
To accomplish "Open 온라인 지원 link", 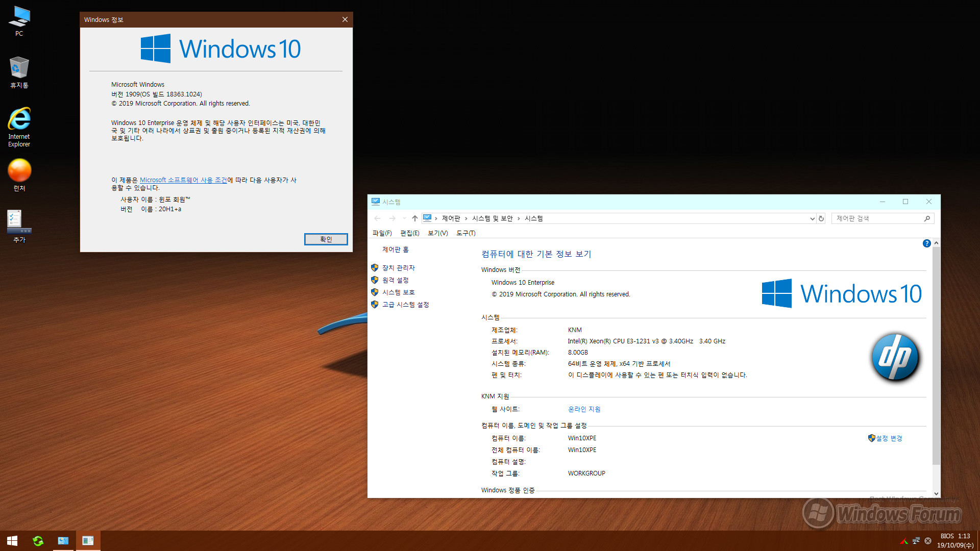I will coord(584,409).
